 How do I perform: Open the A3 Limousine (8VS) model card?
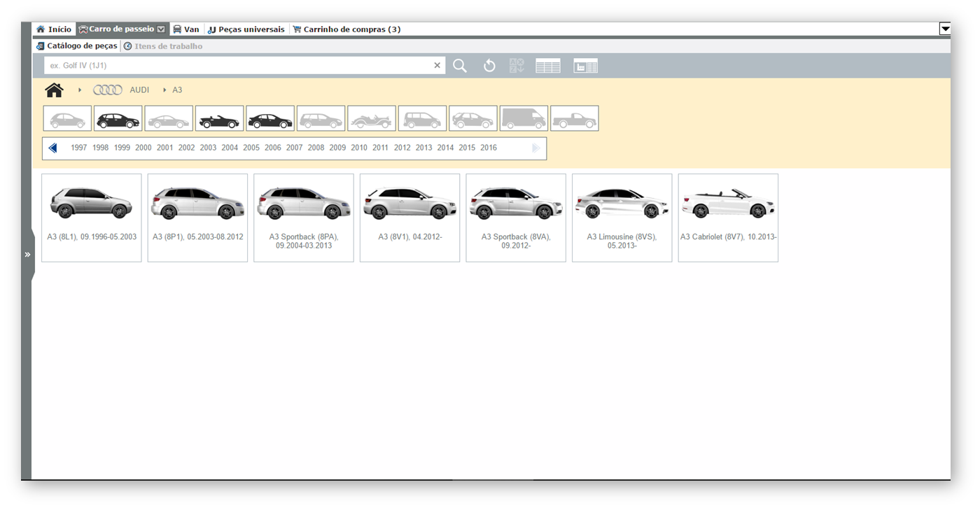(x=622, y=218)
